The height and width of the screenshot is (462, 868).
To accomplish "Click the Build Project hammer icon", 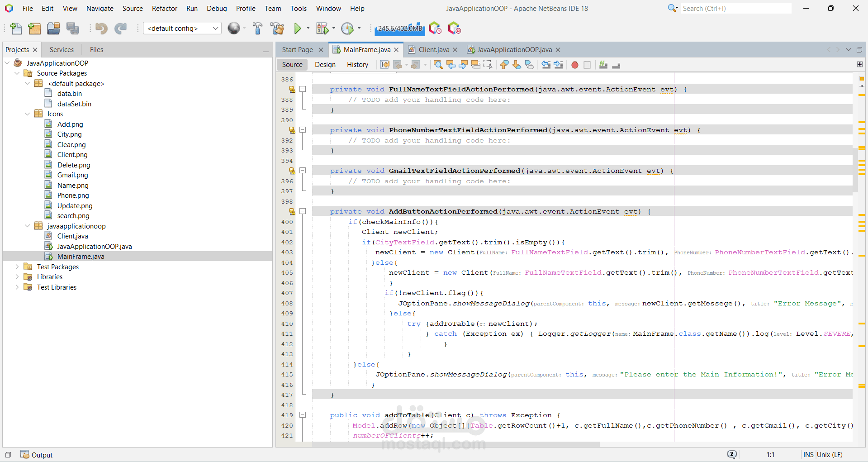I will (257, 29).
